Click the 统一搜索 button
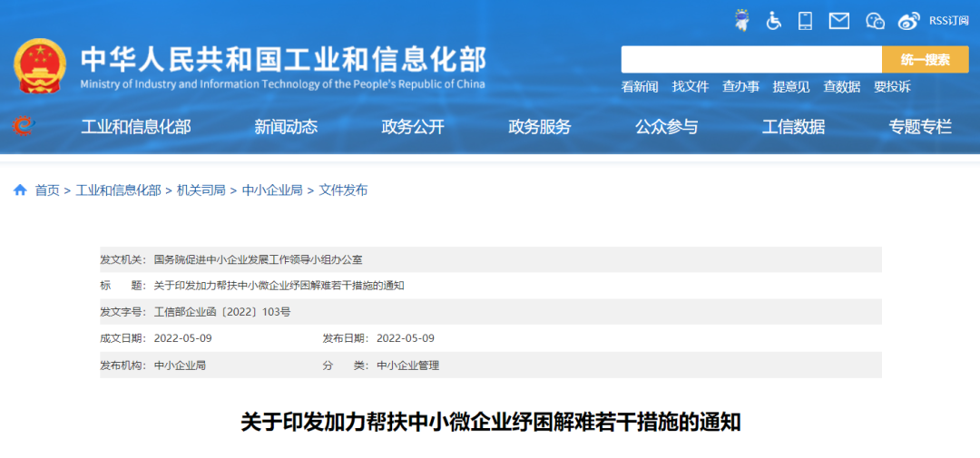The image size is (980, 458). [x=925, y=59]
